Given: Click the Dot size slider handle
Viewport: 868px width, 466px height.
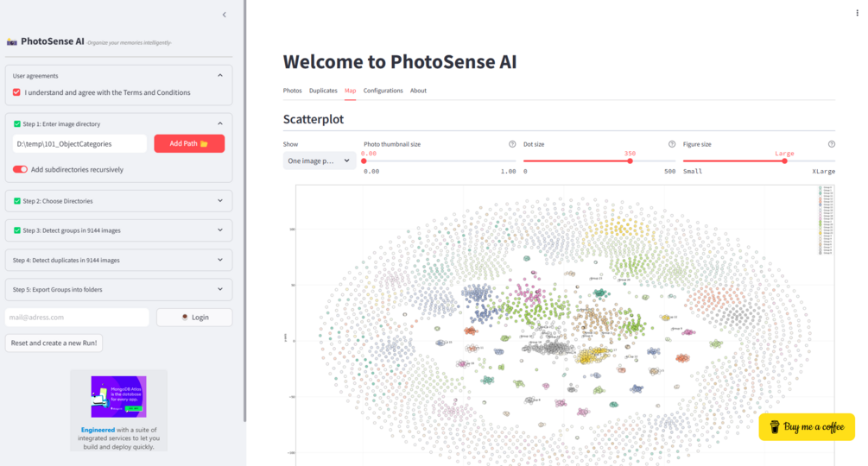Looking at the screenshot, I should coord(630,161).
